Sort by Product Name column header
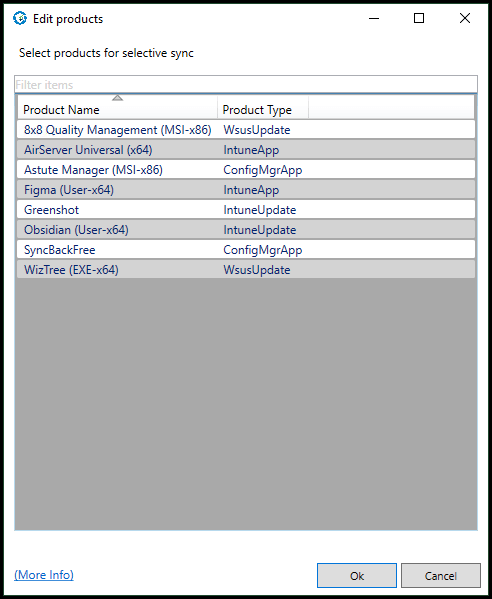The width and height of the screenshot is (492, 599). [x=117, y=110]
